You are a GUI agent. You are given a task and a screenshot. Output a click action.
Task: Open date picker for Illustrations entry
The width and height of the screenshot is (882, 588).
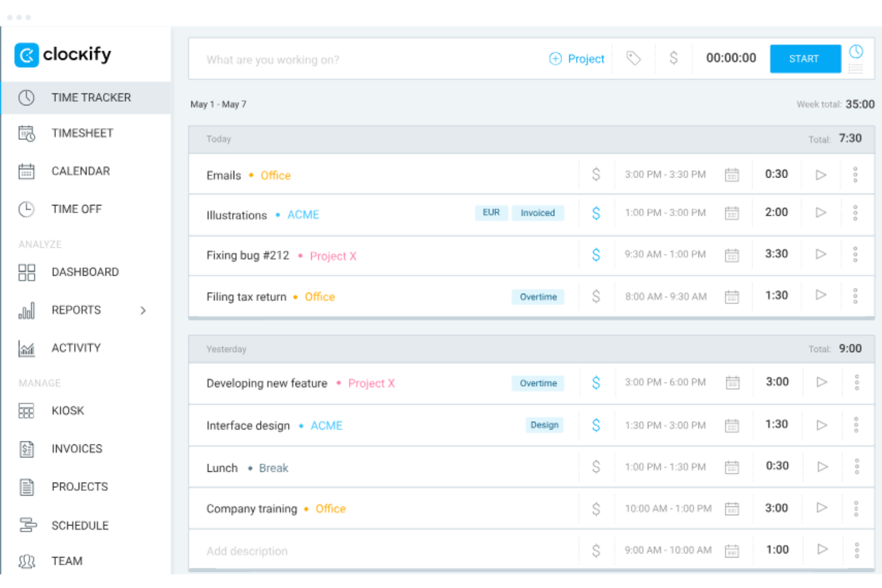pos(732,213)
